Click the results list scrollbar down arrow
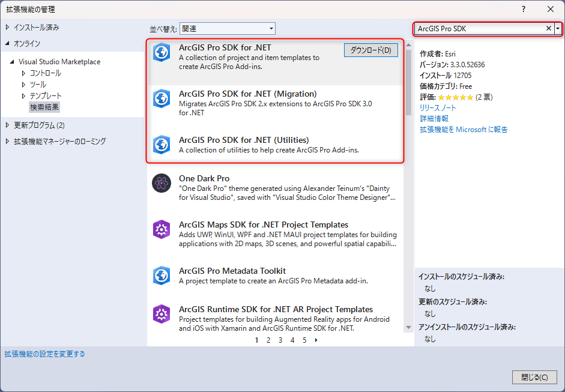 (409, 328)
